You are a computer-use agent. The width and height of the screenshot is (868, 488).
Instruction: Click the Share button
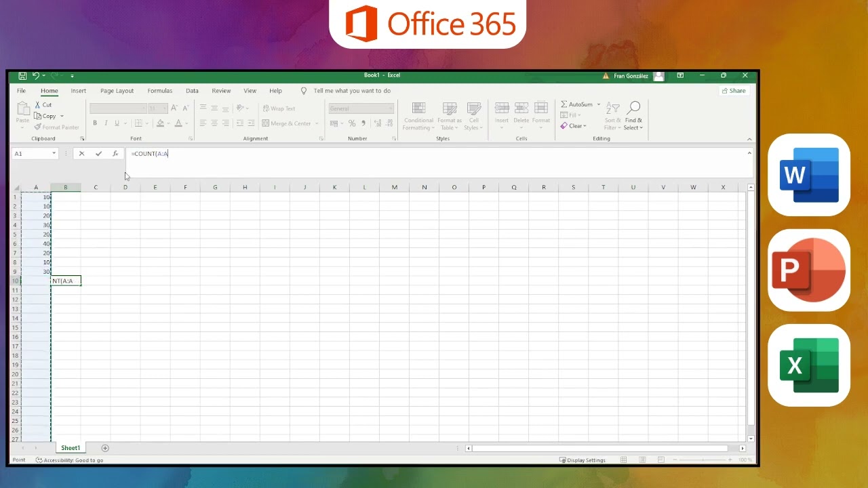[734, 91]
